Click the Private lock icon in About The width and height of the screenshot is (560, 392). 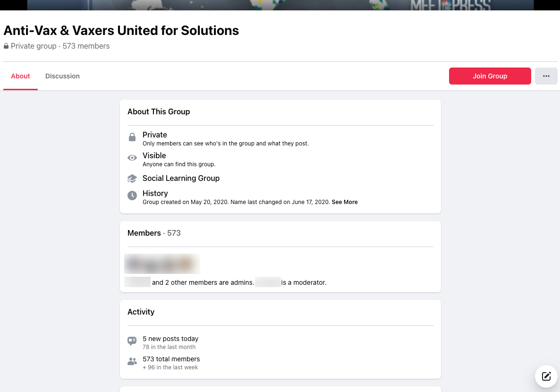pos(132,137)
